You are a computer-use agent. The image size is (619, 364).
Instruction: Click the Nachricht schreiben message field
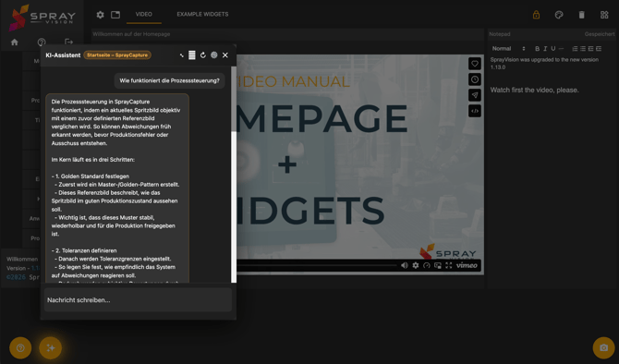(138, 300)
